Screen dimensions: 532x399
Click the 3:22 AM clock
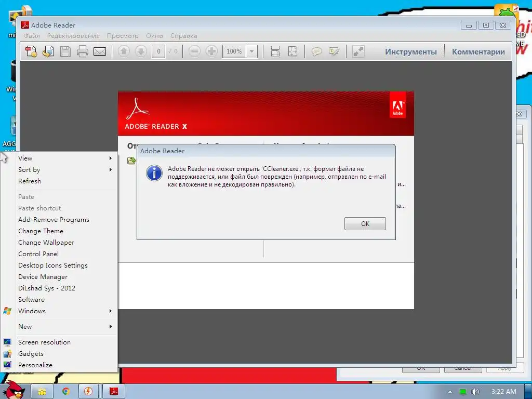504,392
